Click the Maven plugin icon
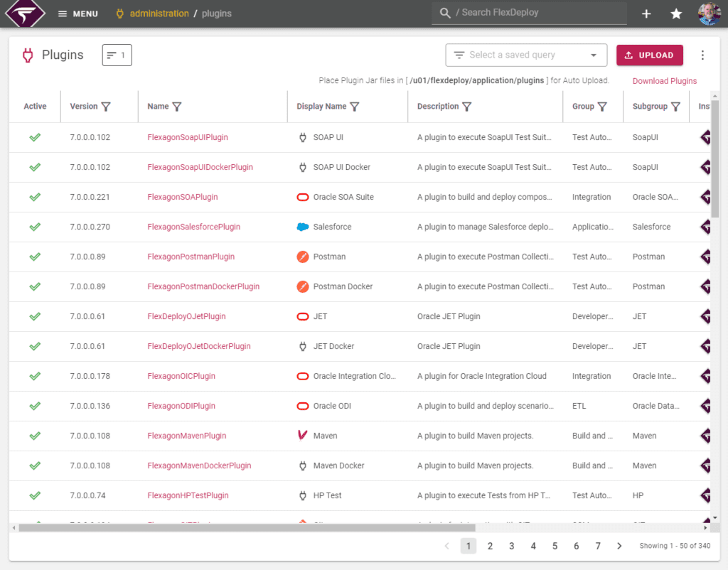The image size is (728, 570). (303, 436)
